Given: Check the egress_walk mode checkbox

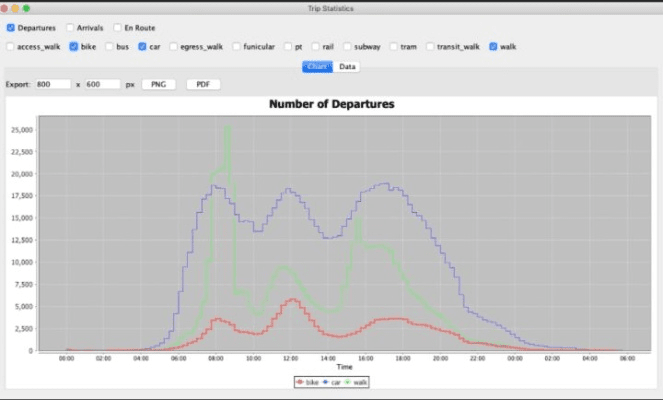Looking at the screenshot, I should tap(173, 46).
